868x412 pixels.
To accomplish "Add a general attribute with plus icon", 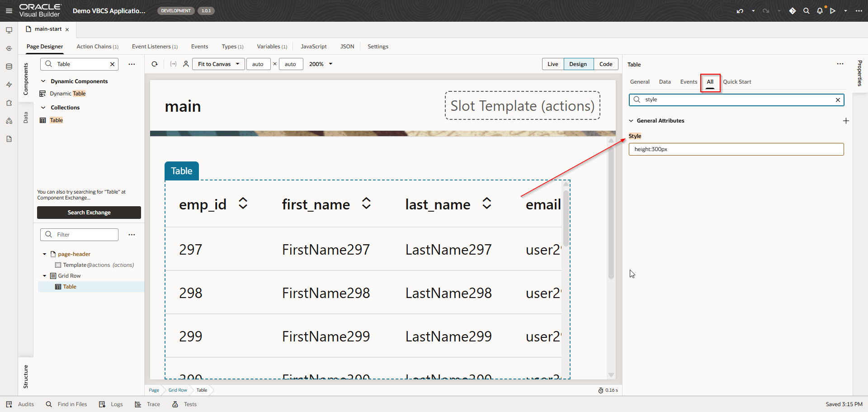I will point(846,121).
